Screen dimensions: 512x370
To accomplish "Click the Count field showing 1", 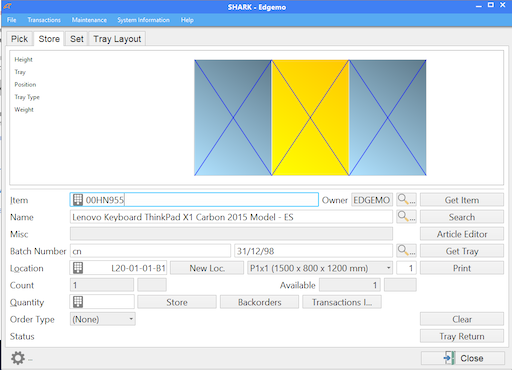I will click(102, 285).
